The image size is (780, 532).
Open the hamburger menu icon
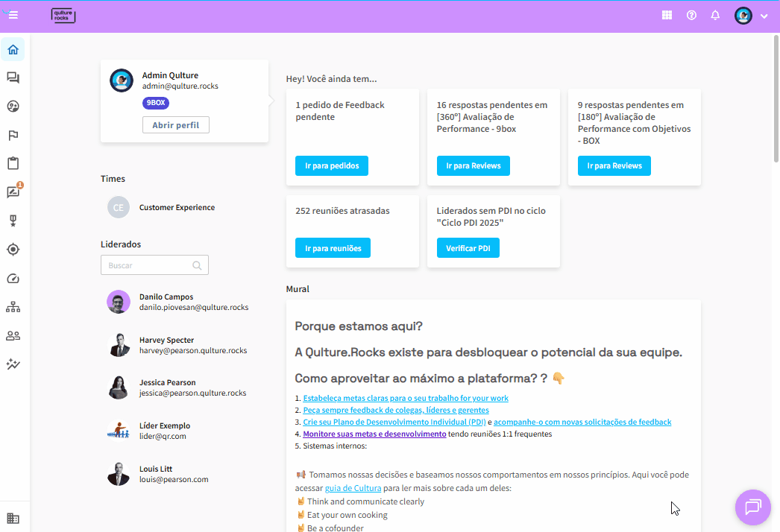13,16
